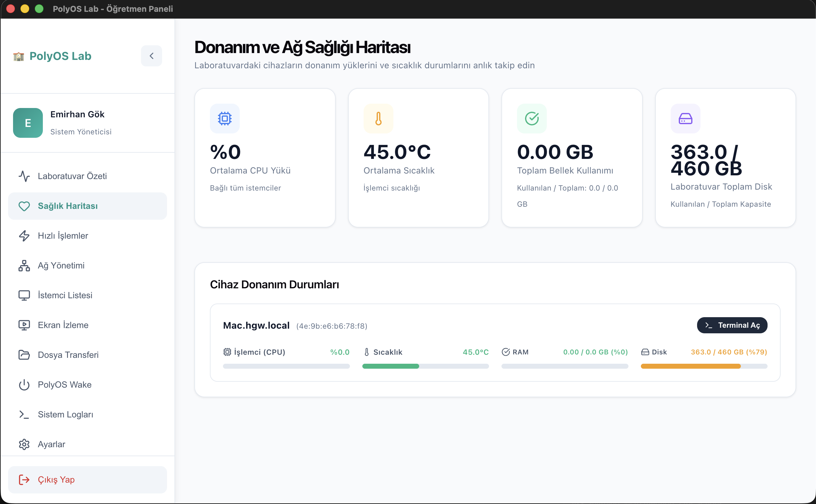
Task: Click the PolyOS Lab brand title
Action: (60, 56)
